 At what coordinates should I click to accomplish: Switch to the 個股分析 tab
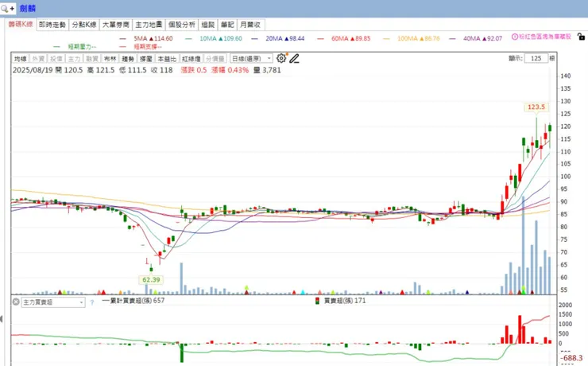[181, 25]
